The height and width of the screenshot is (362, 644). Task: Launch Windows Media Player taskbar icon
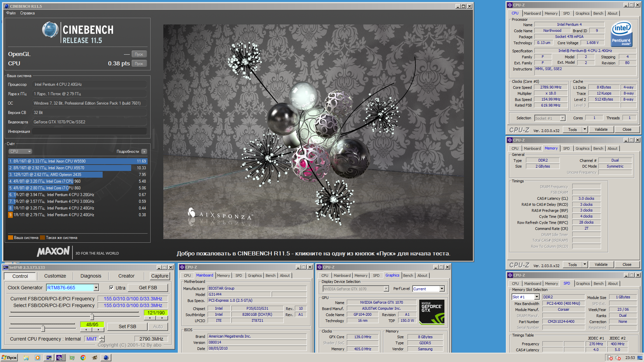click(38, 358)
